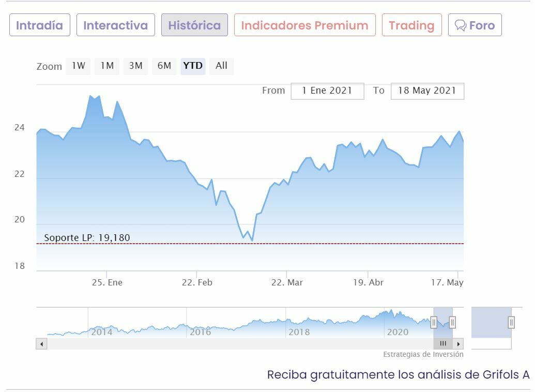Set zoom range to 6M
535x392 pixels.
[x=164, y=66]
